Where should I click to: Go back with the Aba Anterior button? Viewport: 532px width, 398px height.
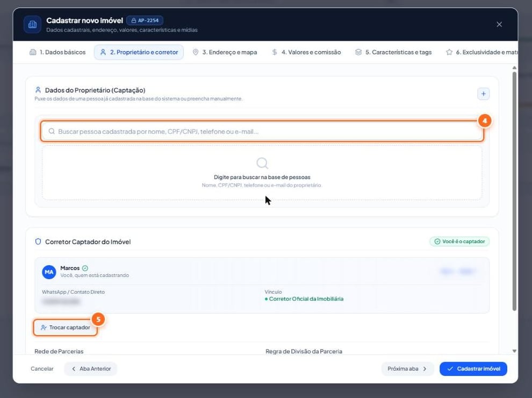click(x=91, y=369)
